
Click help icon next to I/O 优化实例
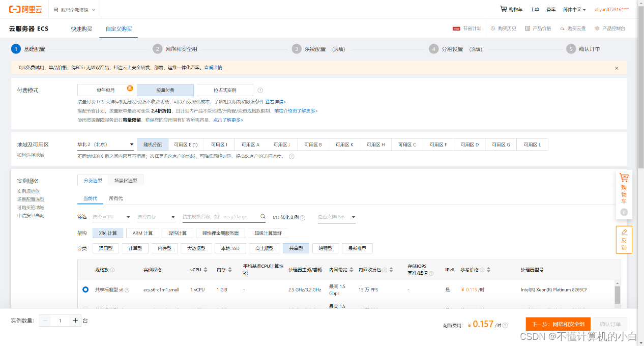pyautogui.click(x=303, y=217)
